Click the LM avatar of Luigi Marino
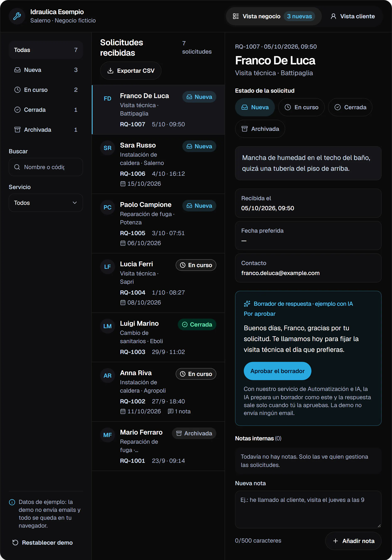The width and height of the screenshot is (392, 560). point(108,326)
